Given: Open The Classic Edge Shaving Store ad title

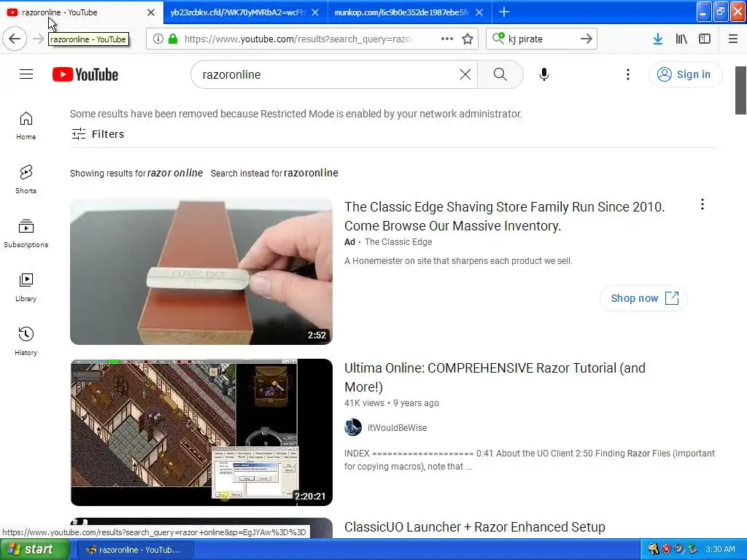Looking at the screenshot, I should (x=505, y=216).
